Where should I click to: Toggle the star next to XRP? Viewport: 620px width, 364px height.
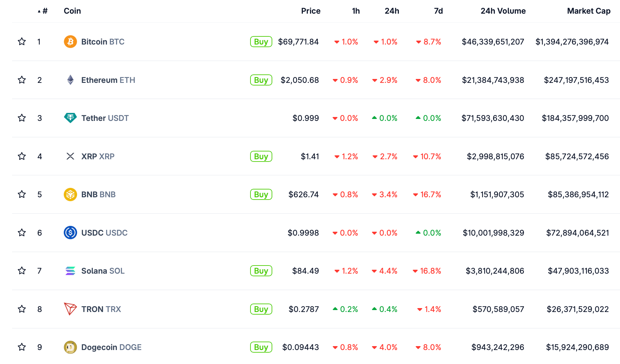[22, 156]
